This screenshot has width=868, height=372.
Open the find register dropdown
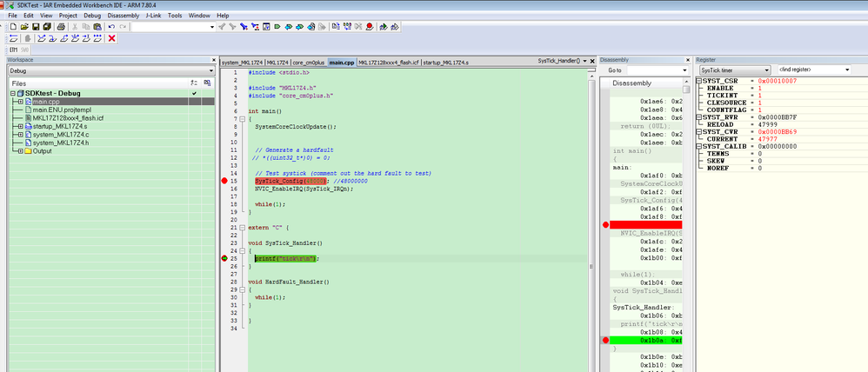coord(847,70)
